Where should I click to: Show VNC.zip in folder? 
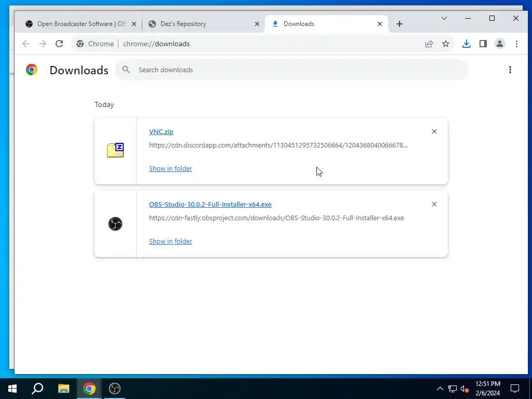170,169
